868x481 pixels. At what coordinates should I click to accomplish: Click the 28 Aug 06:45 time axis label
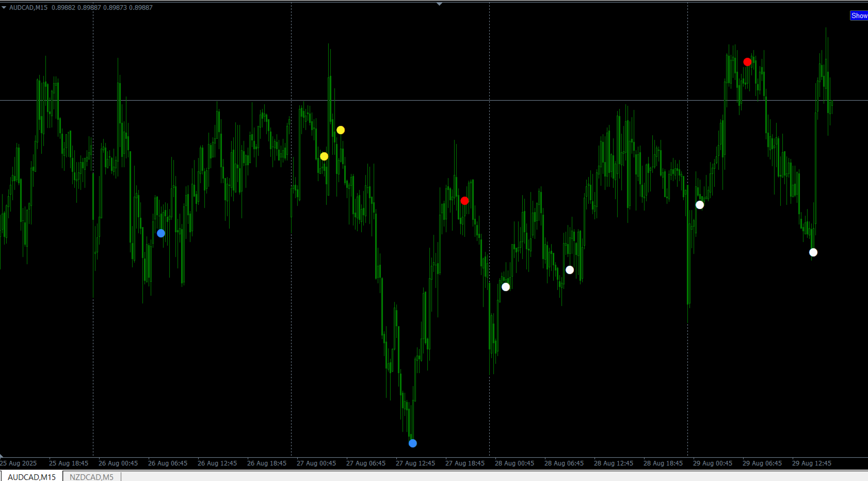[564, 463]
